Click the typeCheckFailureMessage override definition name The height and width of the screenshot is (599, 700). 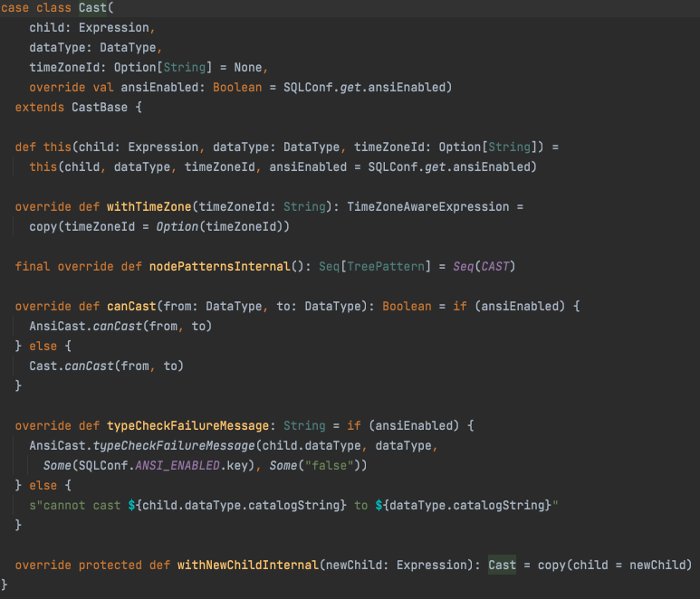coord(185,425)
